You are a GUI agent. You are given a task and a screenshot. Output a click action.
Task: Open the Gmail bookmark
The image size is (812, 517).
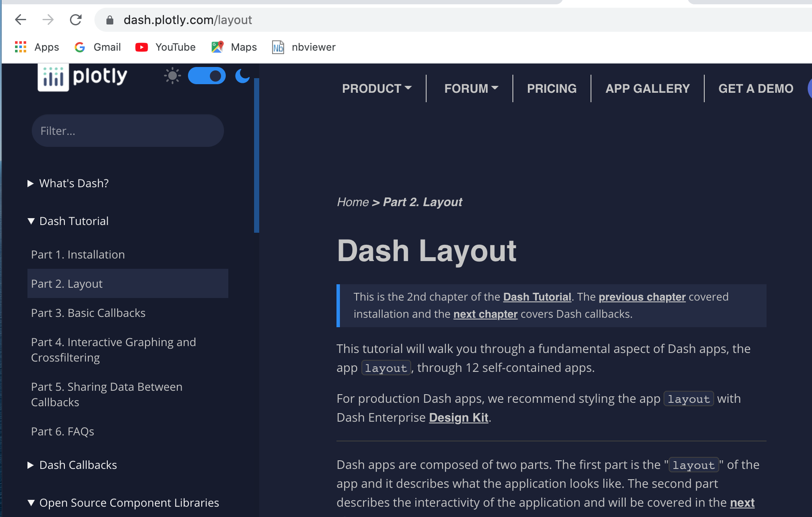coord(97,47)
